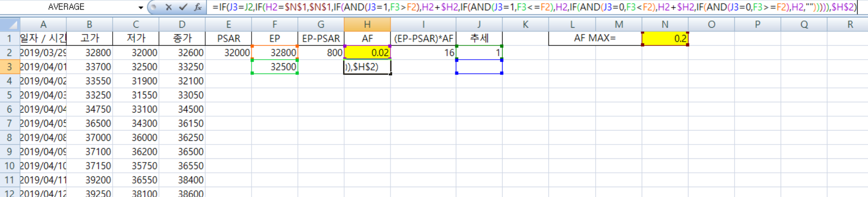The width and height of the screenshot is (868, 197).
Task: Select the row 3 header
Action: (10, 67)
